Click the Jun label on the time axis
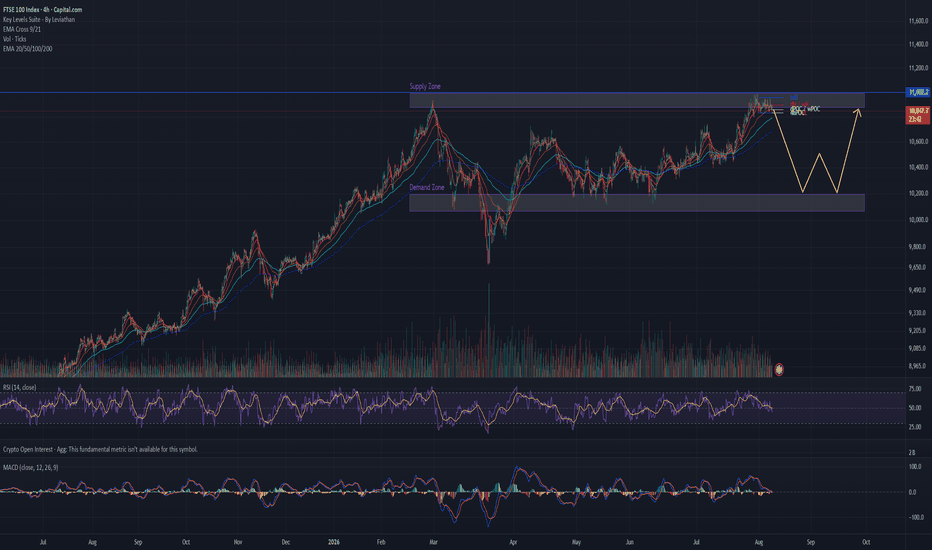932x550 pixels. pyautogui.click(x=629, y=542)
